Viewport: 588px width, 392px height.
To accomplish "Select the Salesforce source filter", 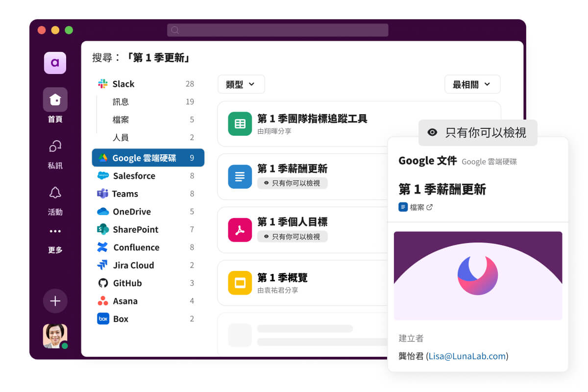I will coord(134,176).
